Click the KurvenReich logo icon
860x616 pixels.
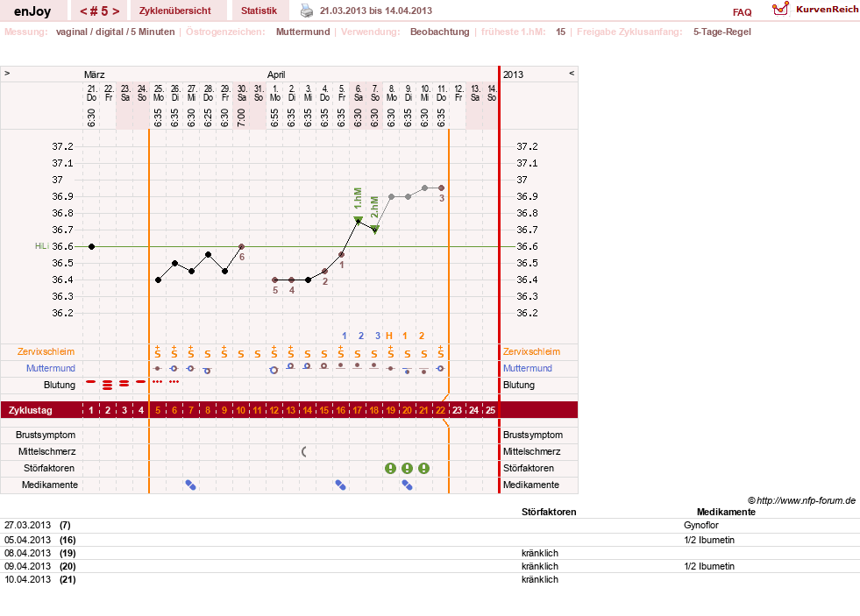[x=780, y=9]
